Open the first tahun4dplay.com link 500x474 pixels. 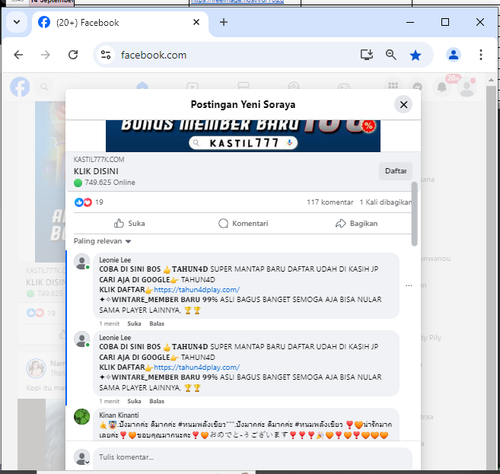pos(197,290)
